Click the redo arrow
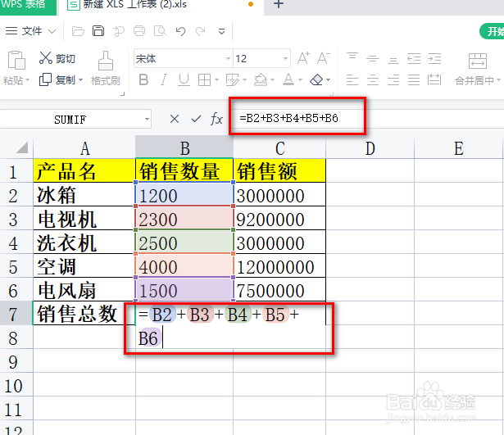The width and height of the screenshot is (504, 435). click(200, 31)
